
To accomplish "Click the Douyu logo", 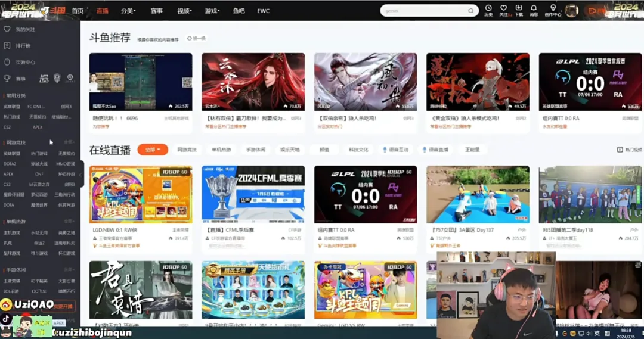I will click(x=54, y=10).
